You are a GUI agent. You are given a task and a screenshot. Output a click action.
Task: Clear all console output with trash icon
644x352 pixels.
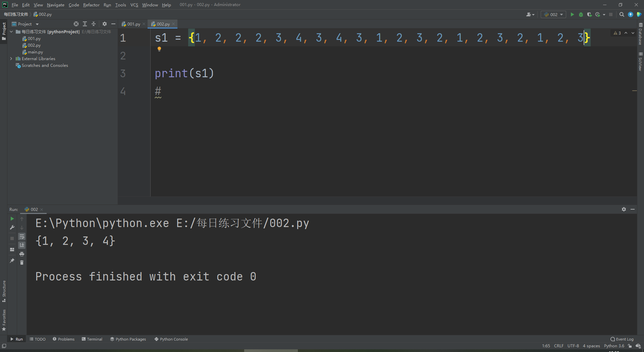pyautogui.click(x=22, y=263)
